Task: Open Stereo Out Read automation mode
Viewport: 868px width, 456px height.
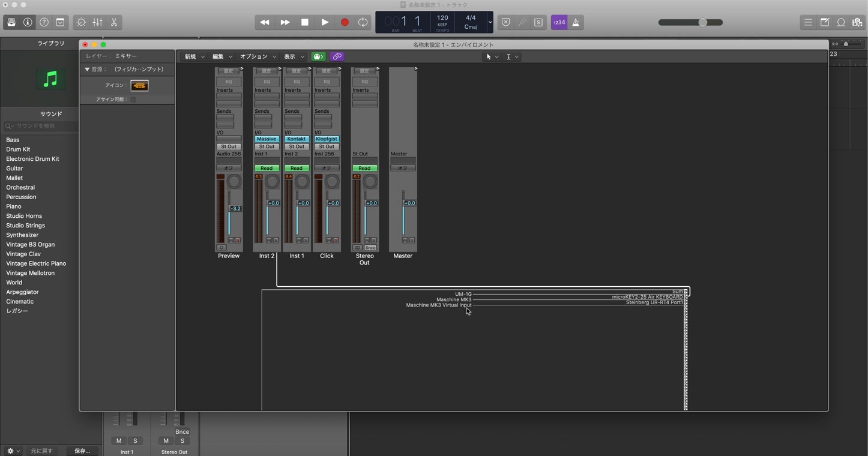Action: point(364,168)
